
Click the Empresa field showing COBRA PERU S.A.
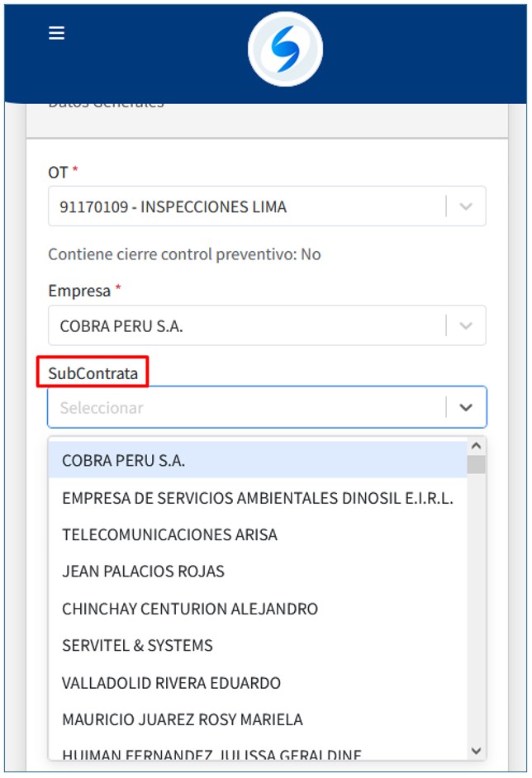tap(248, 326)
